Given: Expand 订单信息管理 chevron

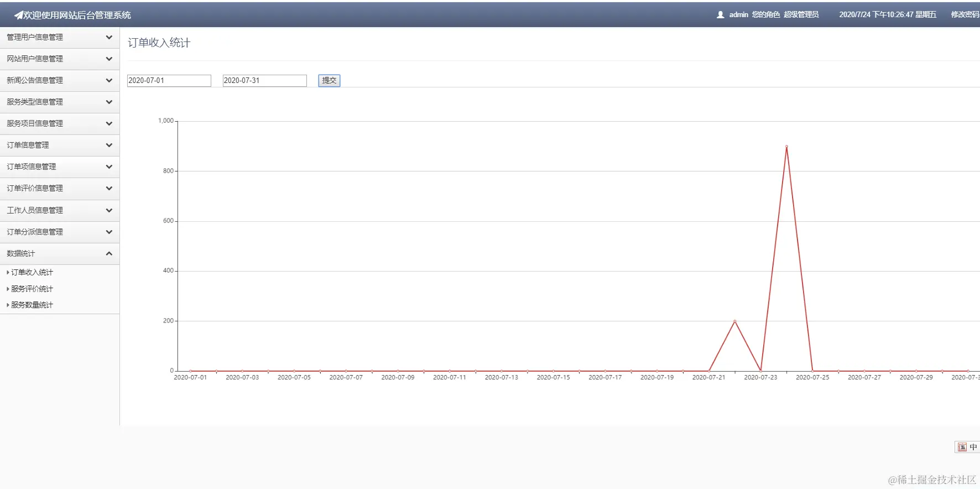Looking at the screenshot, I should click(109, 145).
